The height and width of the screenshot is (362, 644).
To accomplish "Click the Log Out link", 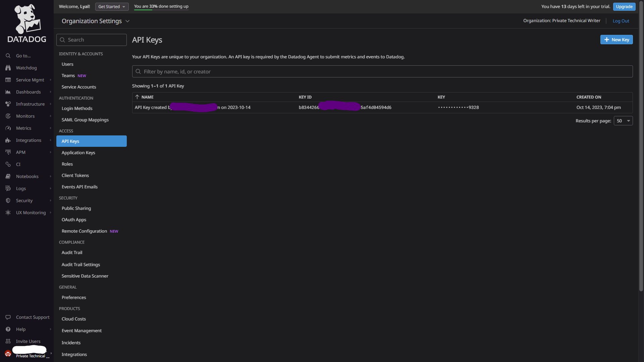I will click(x=621, y=21).
